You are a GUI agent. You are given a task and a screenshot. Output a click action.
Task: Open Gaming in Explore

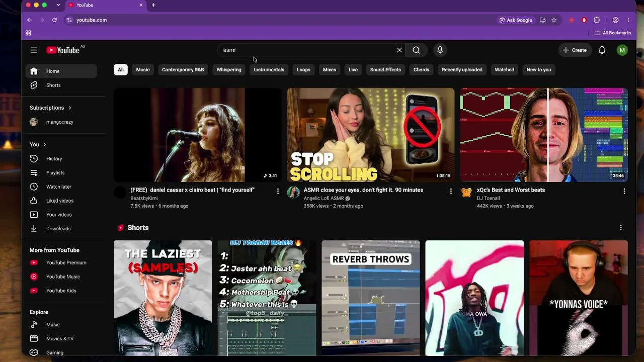(61, 352)
